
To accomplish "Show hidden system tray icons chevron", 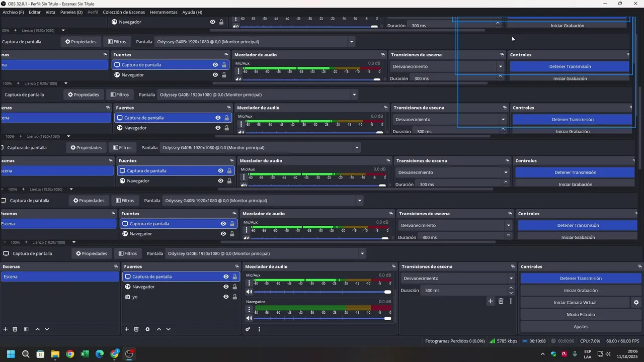I will click(542, 354).
